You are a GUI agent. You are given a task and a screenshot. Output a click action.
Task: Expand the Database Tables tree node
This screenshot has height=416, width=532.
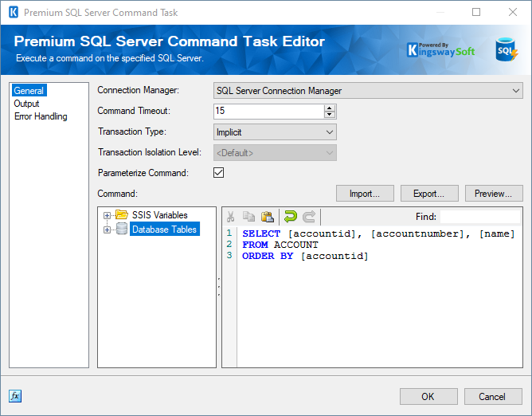coord(107,230)
